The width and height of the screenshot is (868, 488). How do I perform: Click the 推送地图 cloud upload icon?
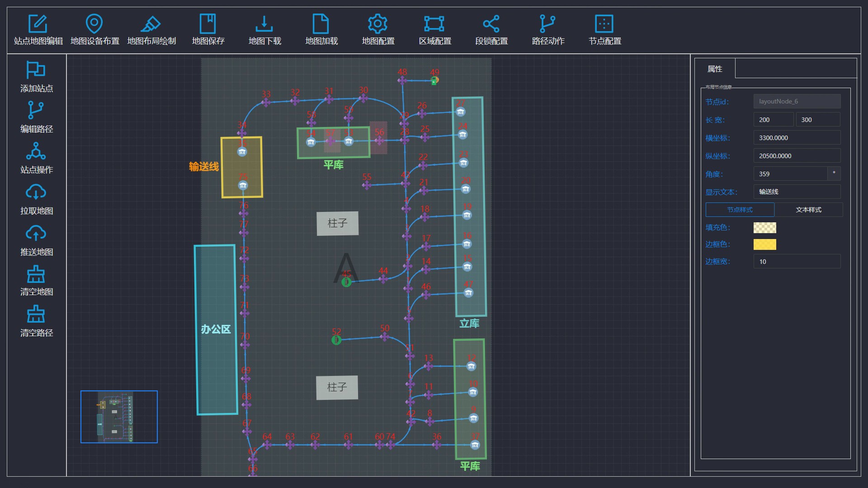point(36,234)
